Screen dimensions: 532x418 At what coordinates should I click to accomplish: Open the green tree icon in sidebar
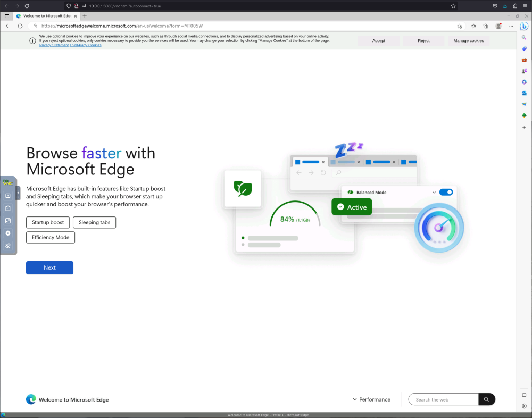point(524,115)
